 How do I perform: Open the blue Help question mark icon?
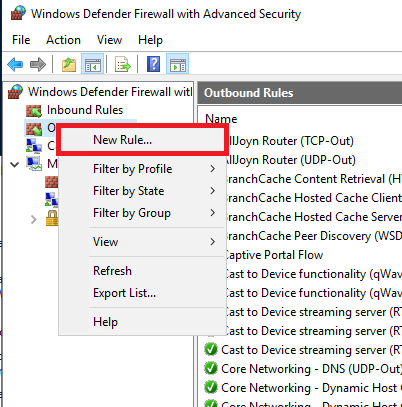(153, 64)
